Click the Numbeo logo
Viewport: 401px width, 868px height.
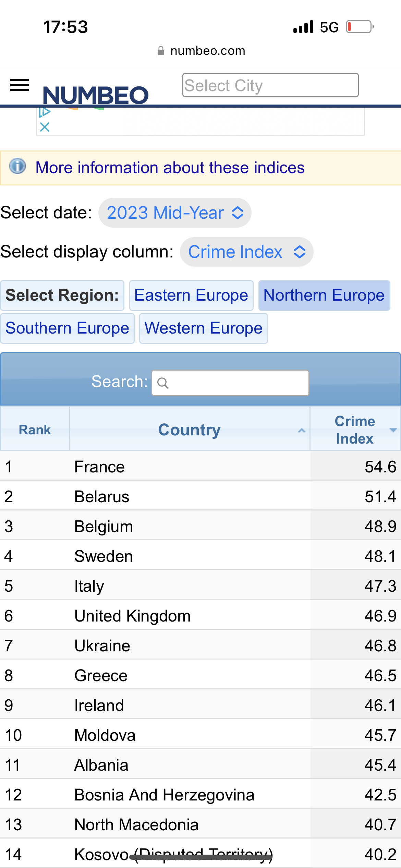(x=96, y=95)
